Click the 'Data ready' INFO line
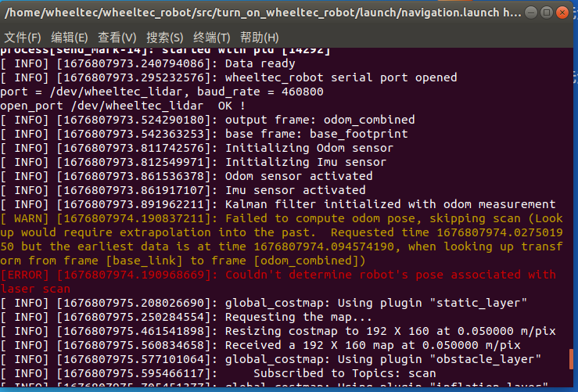The width and height of the screenshot is (578, 392). point(148,63)
